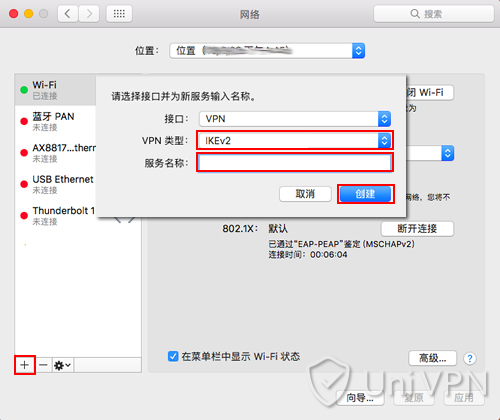Click the search magnifier in the toolbar
Viewport: 500px width, 420px height.
click(x=415, y=14)
